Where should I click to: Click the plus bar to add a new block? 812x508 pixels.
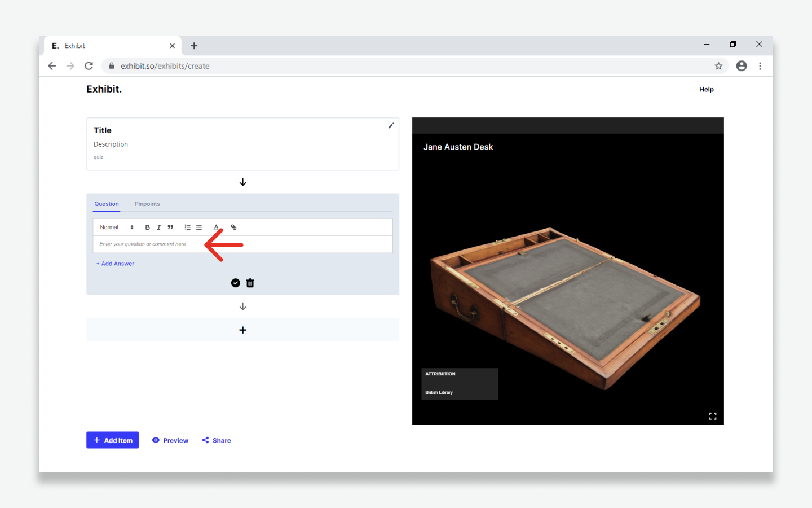pos(242,330)
